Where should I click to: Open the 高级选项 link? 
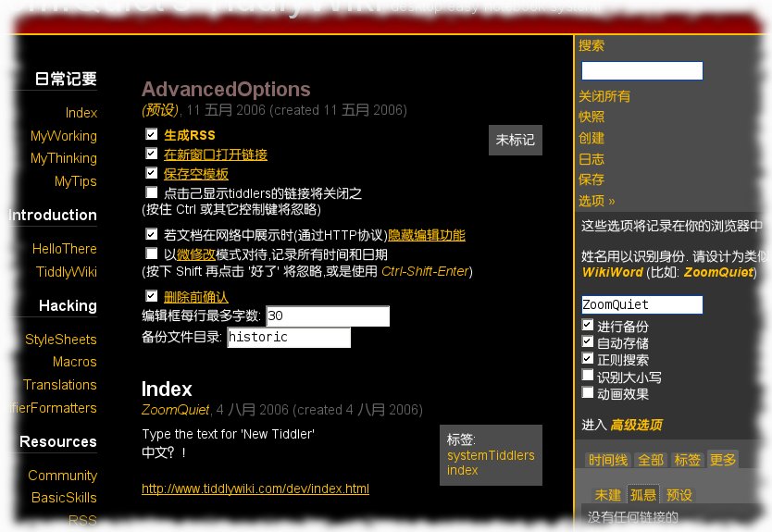pyautogui.click(x=636, y=425)
